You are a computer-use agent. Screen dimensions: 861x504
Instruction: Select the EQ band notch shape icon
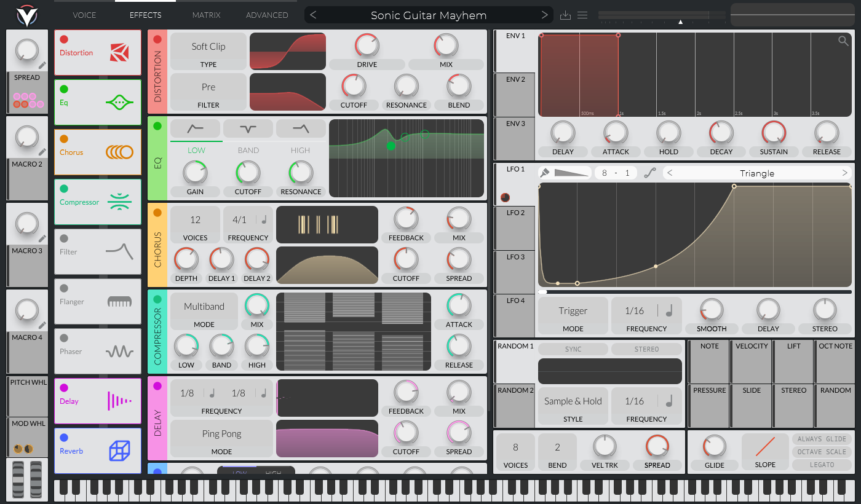(248, 128)
